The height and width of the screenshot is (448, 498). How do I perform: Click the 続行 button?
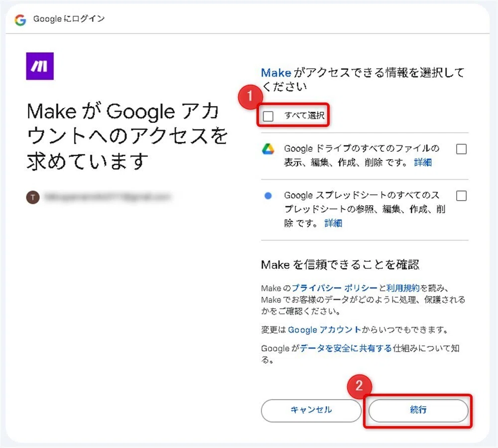pos(418,410)
